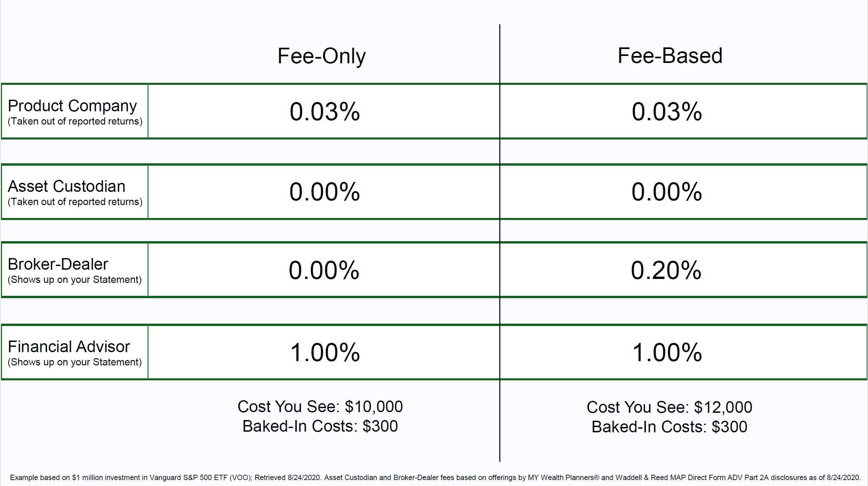Screen dimensions: 868x486
Task: Click the Fee-Based column heading
Action: [x=670, y=56]
